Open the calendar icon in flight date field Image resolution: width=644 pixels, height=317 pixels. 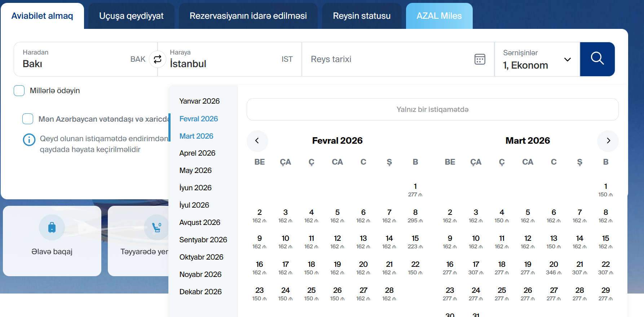[480, 59]
